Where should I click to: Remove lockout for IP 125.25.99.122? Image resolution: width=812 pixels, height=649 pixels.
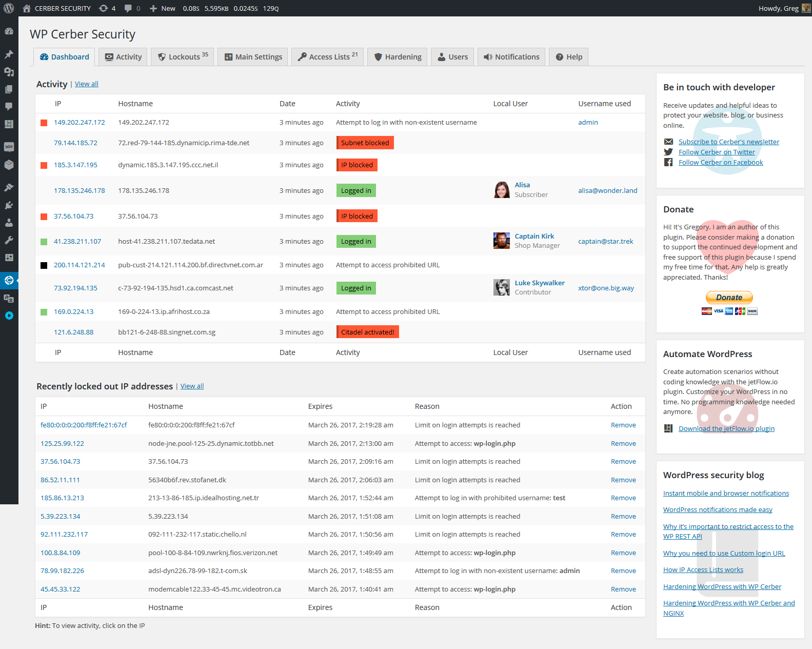click(623, 443)
